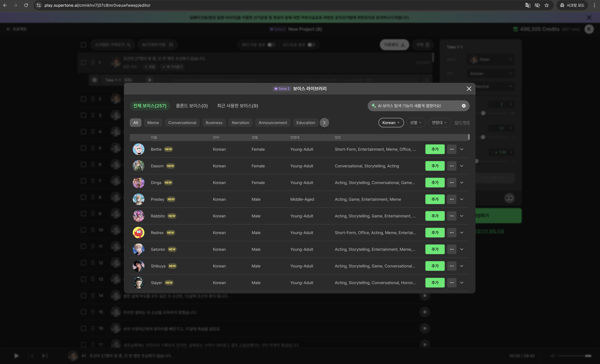Screen dimensions: 600x364
Task: Open the Korean language filter dropdown
Action: (x=391, y=123)
